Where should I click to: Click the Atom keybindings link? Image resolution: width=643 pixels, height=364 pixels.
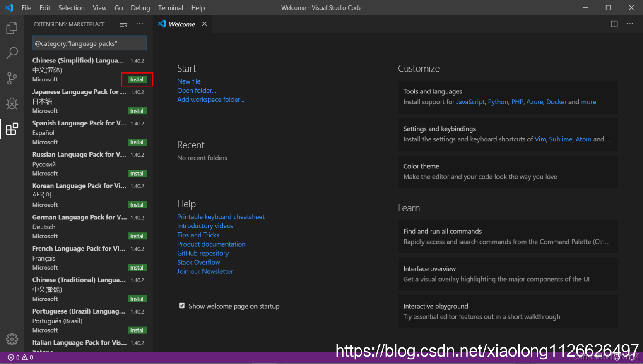coord(583,139)
